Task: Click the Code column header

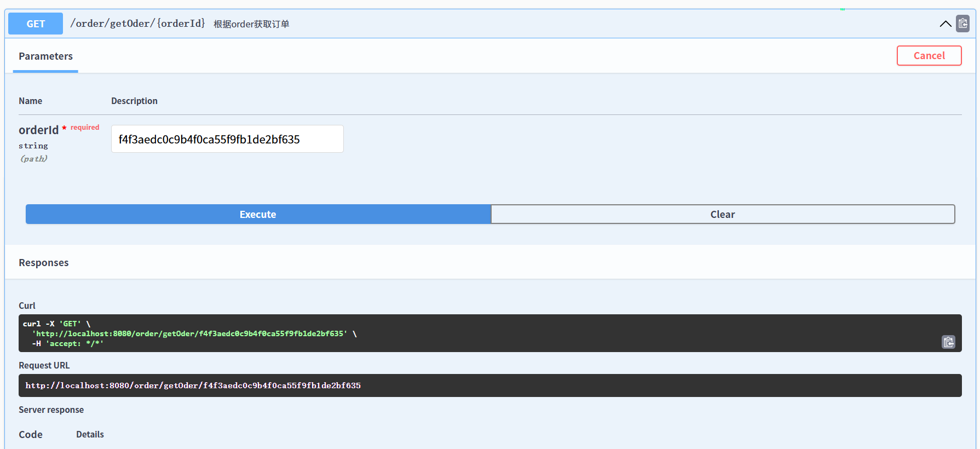Action: tap(31, 434)
